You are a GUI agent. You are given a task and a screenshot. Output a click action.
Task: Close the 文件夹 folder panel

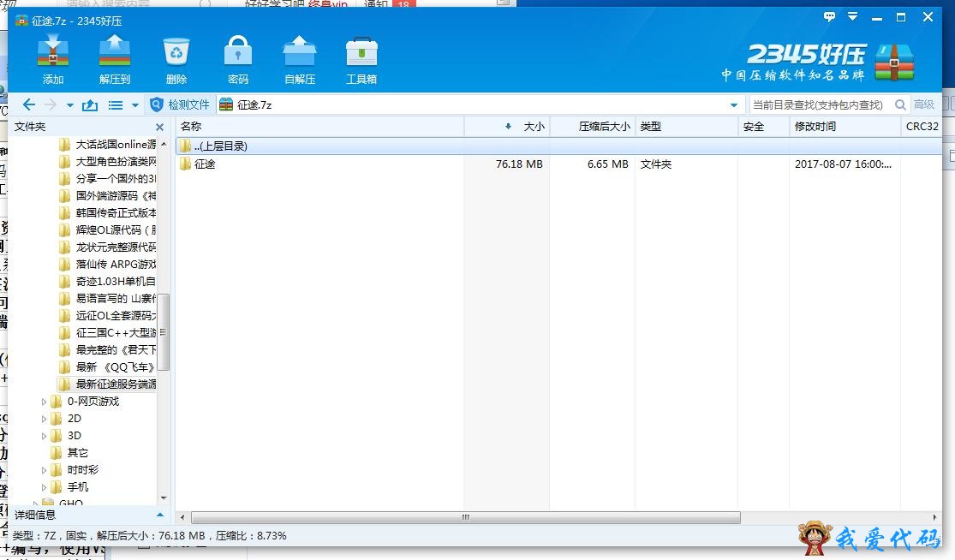159,127
